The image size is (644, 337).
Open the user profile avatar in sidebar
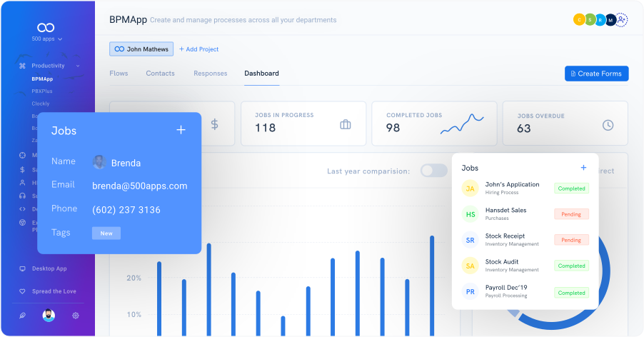pos(49,316)
